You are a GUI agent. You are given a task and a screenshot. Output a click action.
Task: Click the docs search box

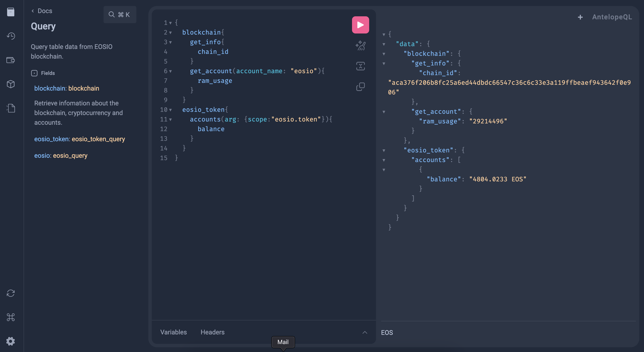(120, 15)
